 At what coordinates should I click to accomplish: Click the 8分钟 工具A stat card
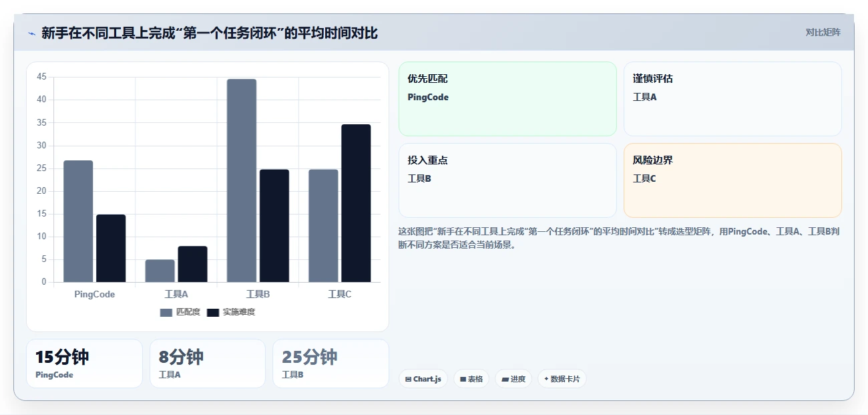[x=208, y=364]
